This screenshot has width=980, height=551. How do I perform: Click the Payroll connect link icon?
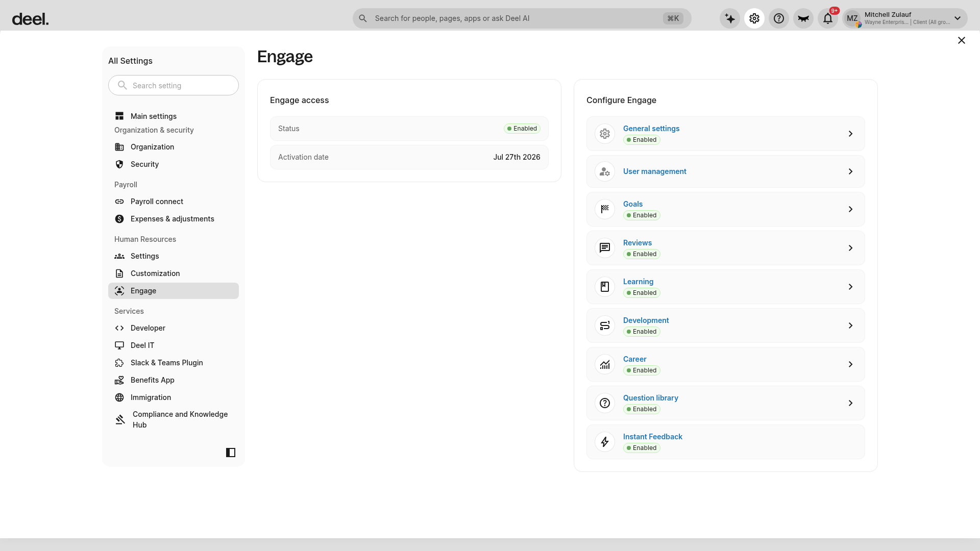coord(119,202)
